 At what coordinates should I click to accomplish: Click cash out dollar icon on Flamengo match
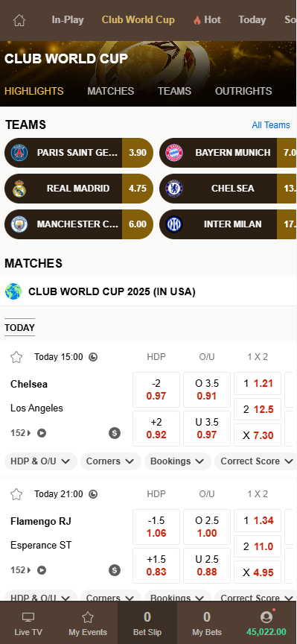tap(115, 570)
